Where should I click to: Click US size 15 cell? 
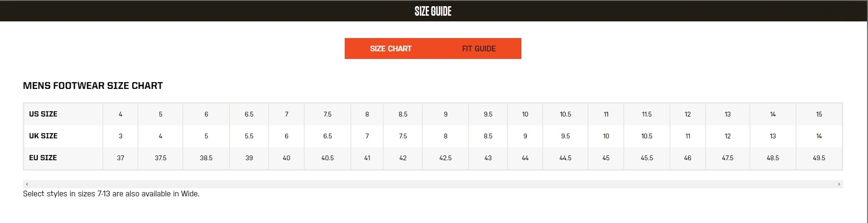click(819, 114)
